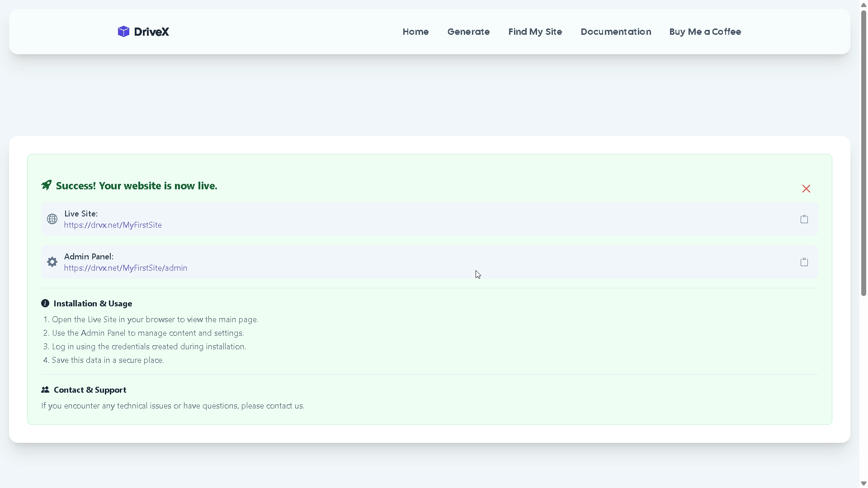Click the DriveX cube logo icon
The width and height of the screenshot is (868, 488).
(x=123, y=32)
